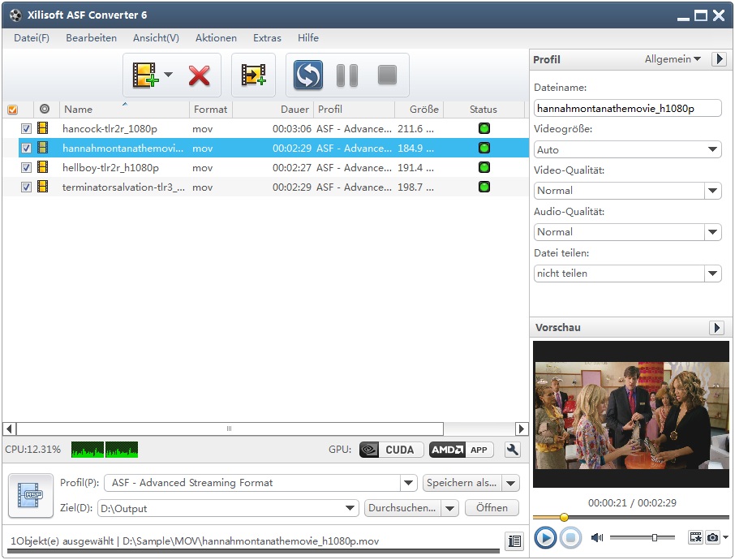Uncheck the hannahmontanathemovie row checkbox
735x560 pixels.
tap(26, 149)
